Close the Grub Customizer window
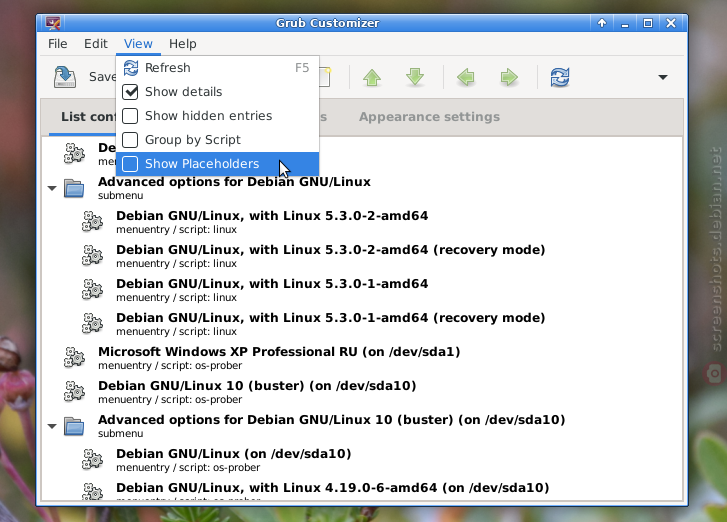The width and height of the screenshot is (727, 522). [x=671, y=23]
